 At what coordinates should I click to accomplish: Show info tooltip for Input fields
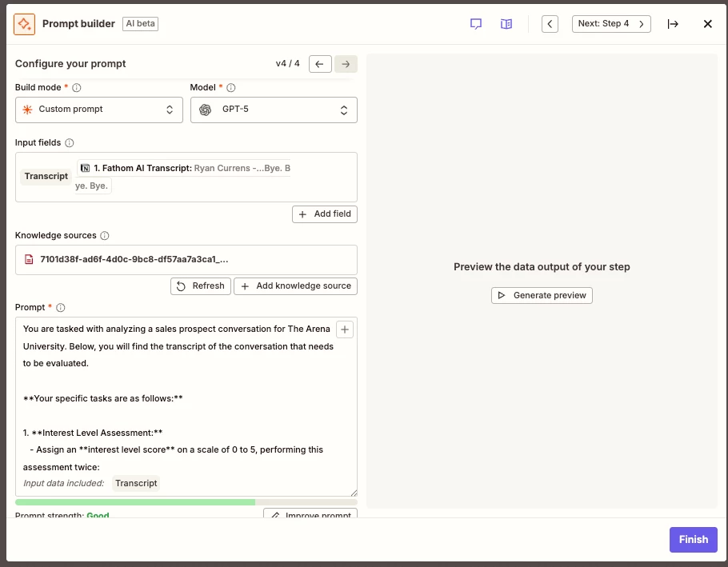[69, 143]
